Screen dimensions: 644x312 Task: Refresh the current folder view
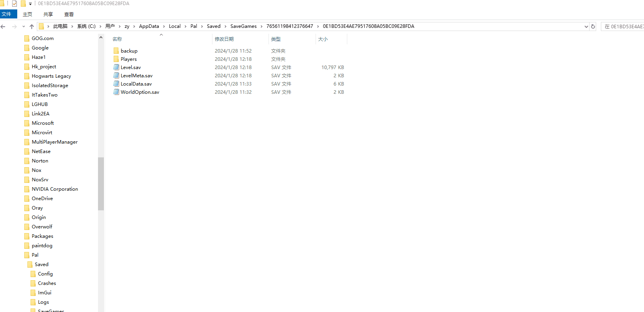click(x=593, y=27)
